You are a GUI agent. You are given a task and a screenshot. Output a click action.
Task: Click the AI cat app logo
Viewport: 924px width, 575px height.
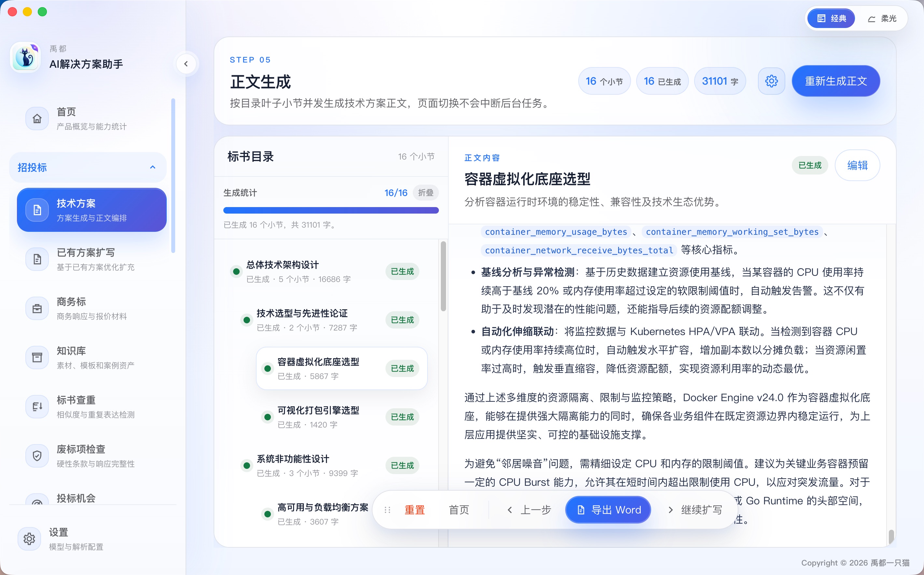coord(25,57)
